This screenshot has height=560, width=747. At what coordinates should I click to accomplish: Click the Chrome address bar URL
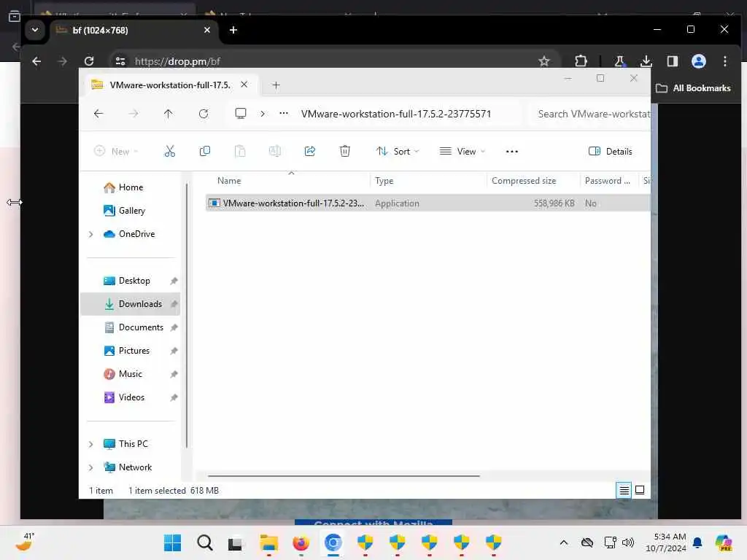click(x=177, y=61)
